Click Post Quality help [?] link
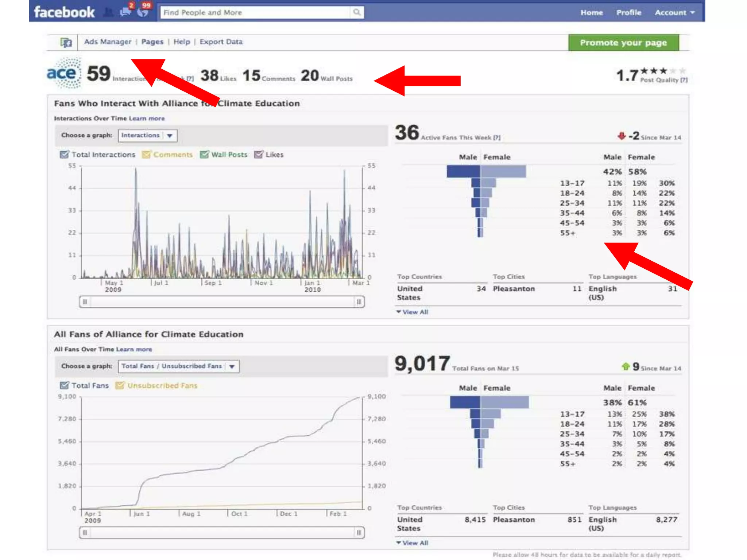Viewport: 747px width, 560px height. point(684,80)
